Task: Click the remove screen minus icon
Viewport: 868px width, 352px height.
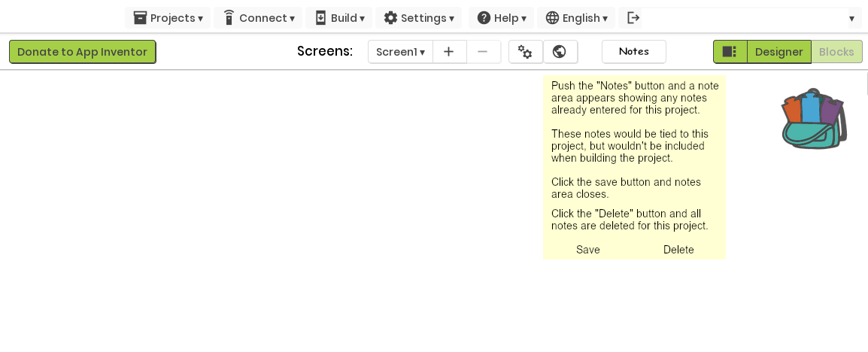Action: click(483, 52)
